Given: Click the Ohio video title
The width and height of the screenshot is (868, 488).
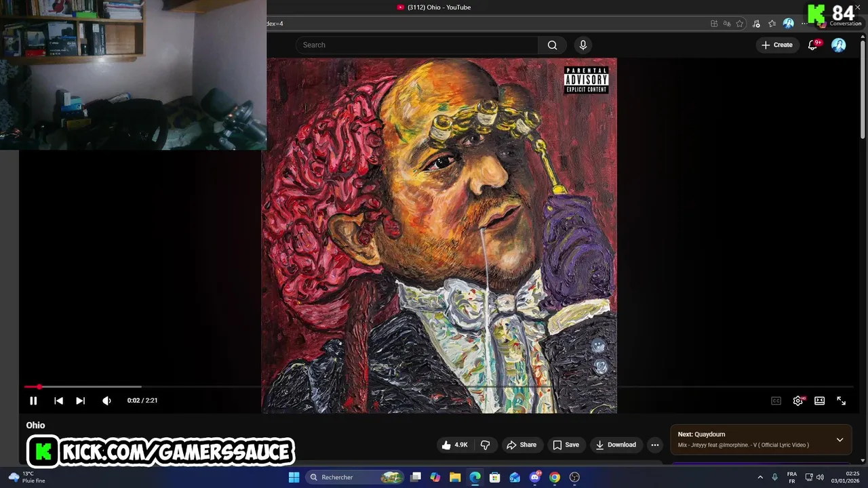Looking at the screenshot, I should 35,426.
